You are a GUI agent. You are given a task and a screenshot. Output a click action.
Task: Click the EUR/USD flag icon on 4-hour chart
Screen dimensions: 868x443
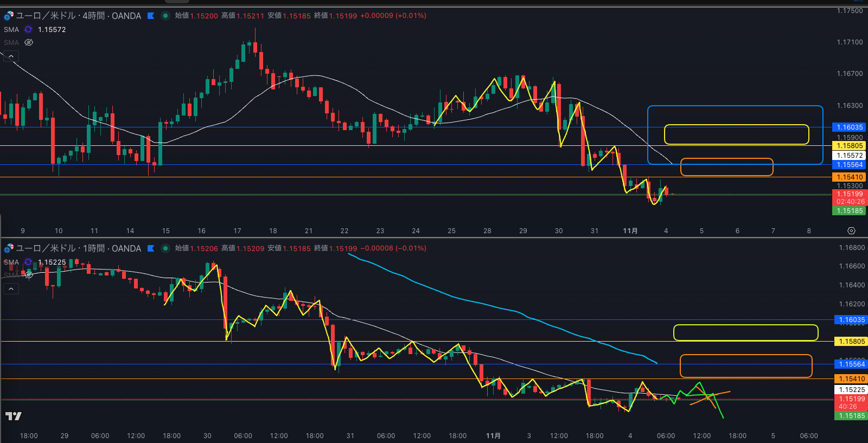[8, 16]
